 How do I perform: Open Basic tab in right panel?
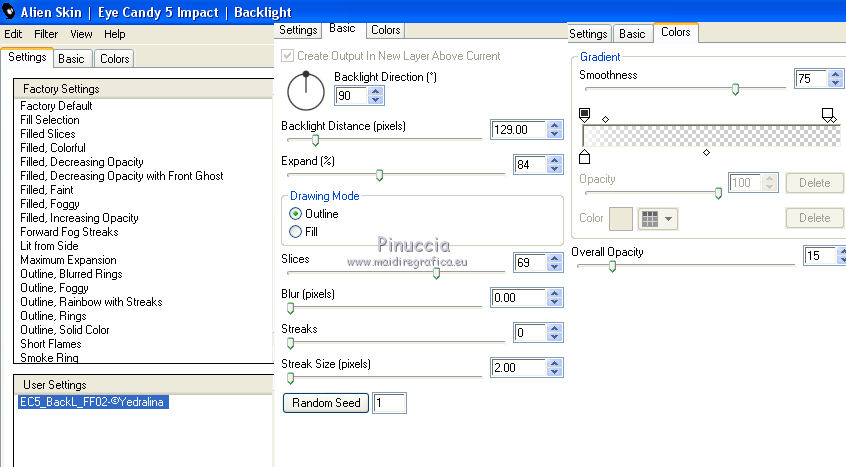632,34
